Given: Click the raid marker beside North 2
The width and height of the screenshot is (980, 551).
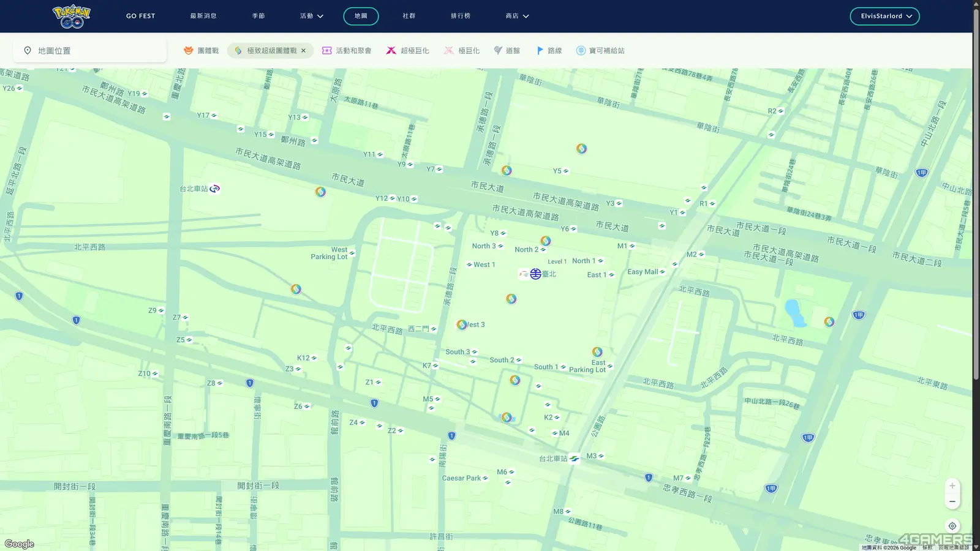Looking at the screenshot, I should (x=546, y=241).
